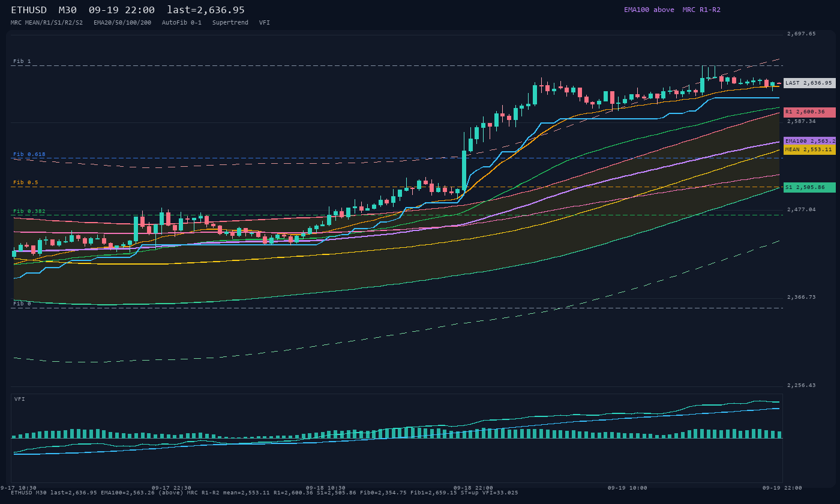Click the Fib 0.5 level label
This screenshot has height=504, width=840.
(x=26, y=182)
